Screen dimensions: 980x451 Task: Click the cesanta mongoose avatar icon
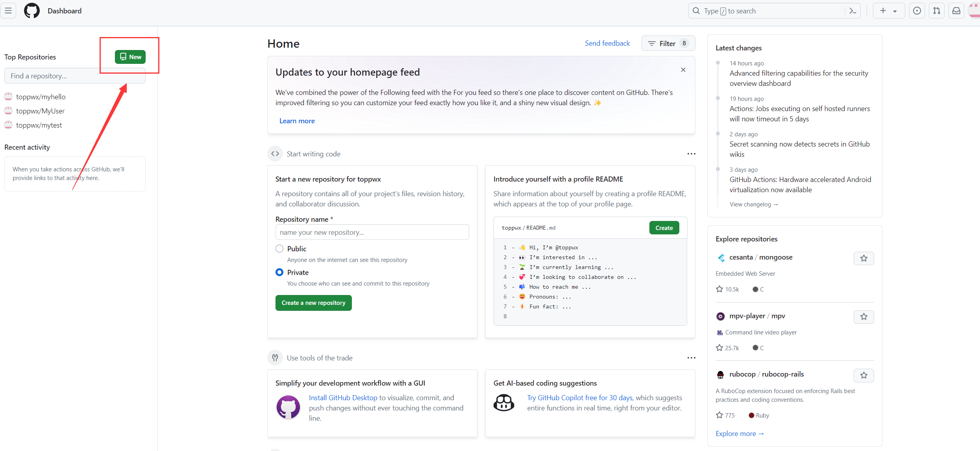[721, 258]
